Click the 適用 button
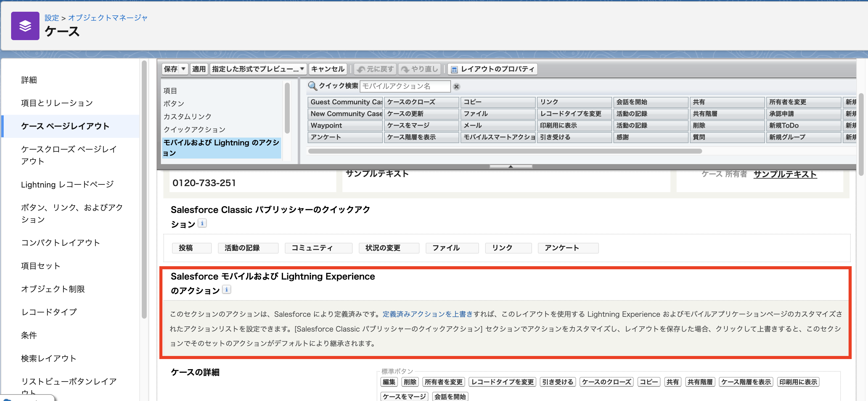 (x=199, y=69)
